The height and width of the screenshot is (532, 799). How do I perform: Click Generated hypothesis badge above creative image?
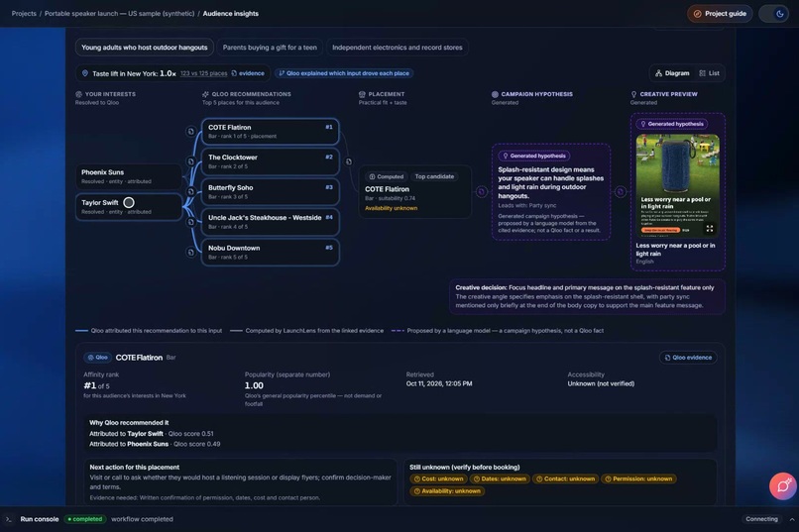[672, 124]
